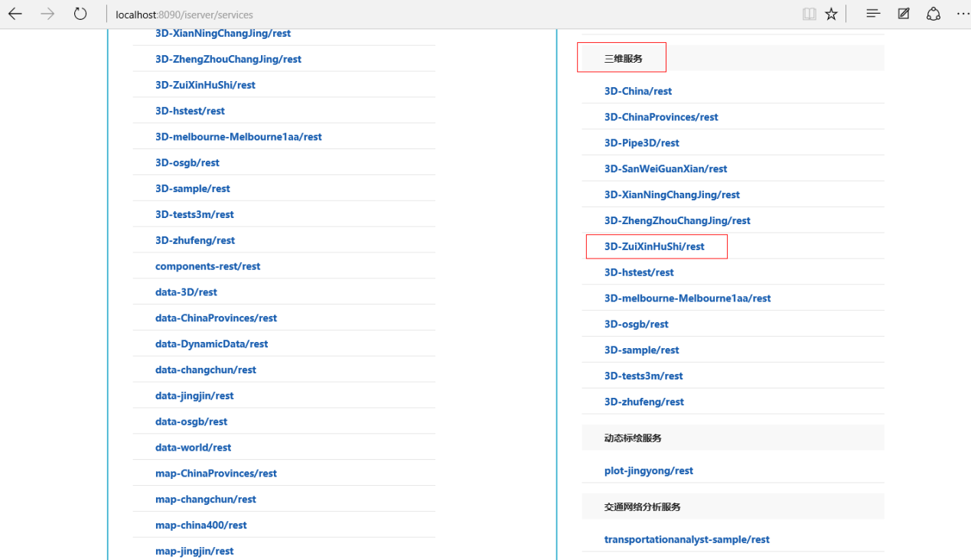
Task: Open 3D-Pipe3D/rest service link
Action: (641, 143)
